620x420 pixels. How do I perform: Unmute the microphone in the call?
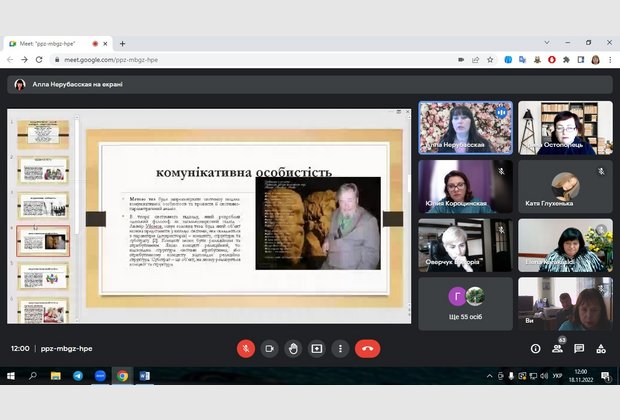245,349
